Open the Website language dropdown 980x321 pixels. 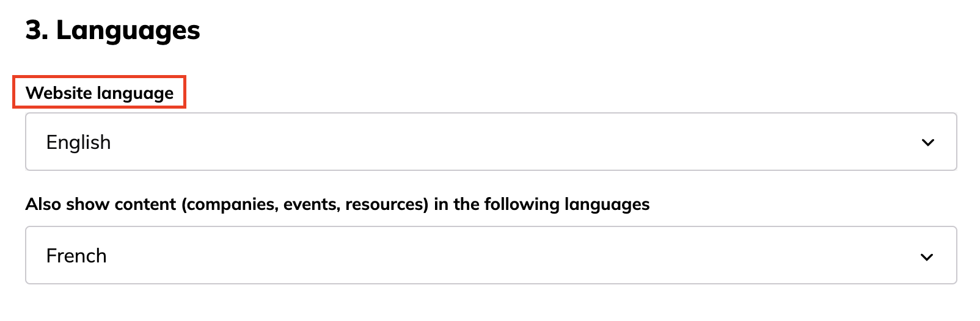(491, 142)
